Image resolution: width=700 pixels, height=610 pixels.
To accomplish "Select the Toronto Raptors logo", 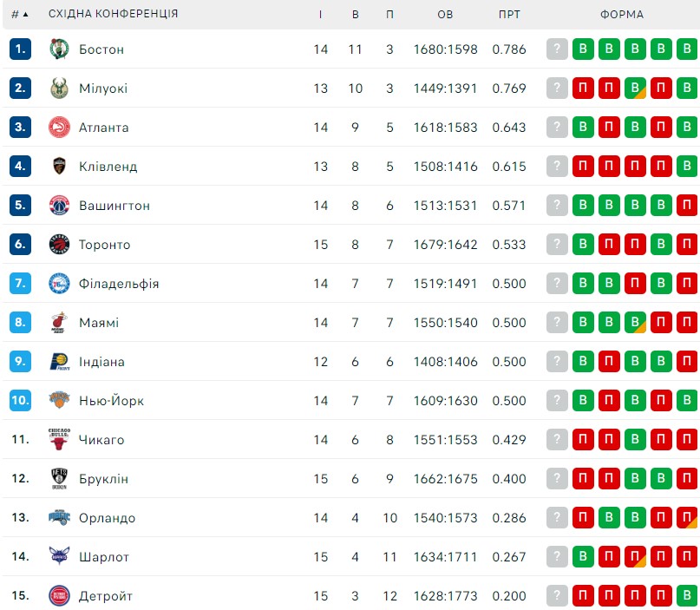I will 59,245.
